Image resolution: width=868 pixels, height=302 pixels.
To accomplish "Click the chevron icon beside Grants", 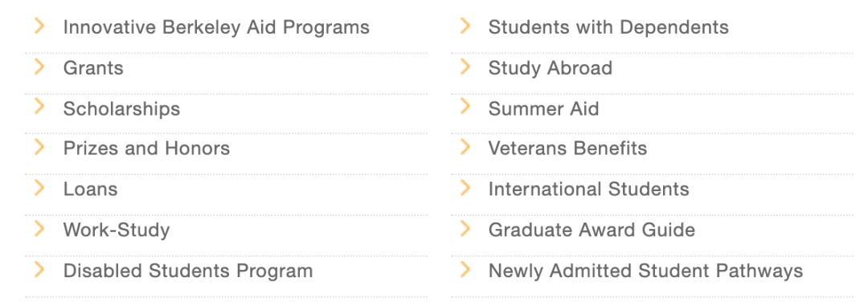I will point(39,67).
